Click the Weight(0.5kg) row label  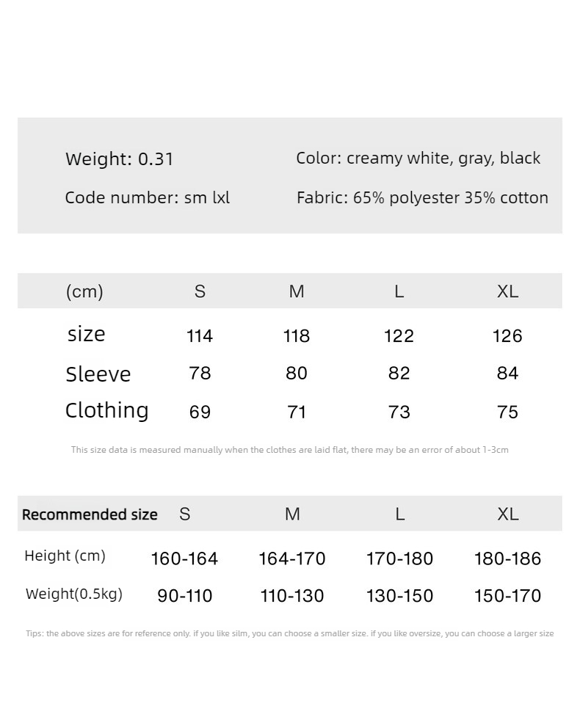pyautogui.click(x=74, y=594)
